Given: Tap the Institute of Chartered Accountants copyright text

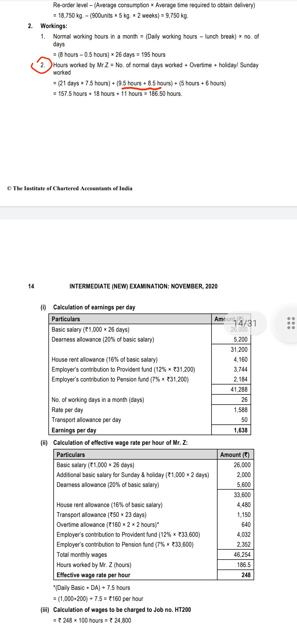Looking at the screenshot, I should pos(70,188).
